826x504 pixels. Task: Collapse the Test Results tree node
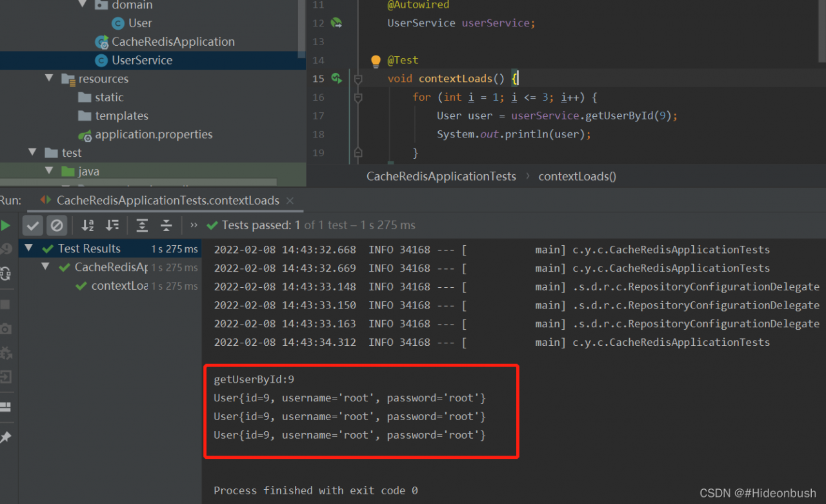pos(29,248)
